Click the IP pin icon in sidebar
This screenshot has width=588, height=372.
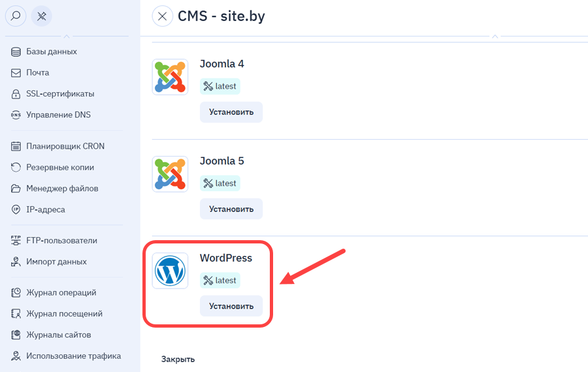click(x=16, y=209)
